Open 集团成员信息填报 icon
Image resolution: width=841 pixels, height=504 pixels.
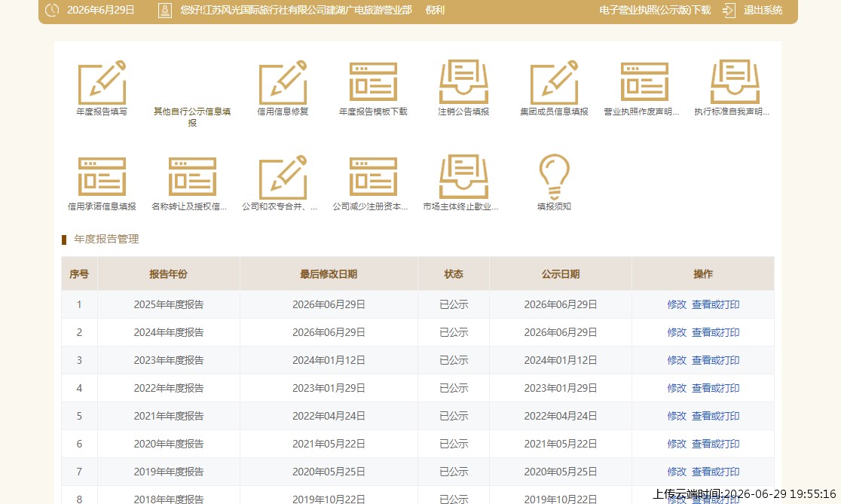click(x=554, y=83)
